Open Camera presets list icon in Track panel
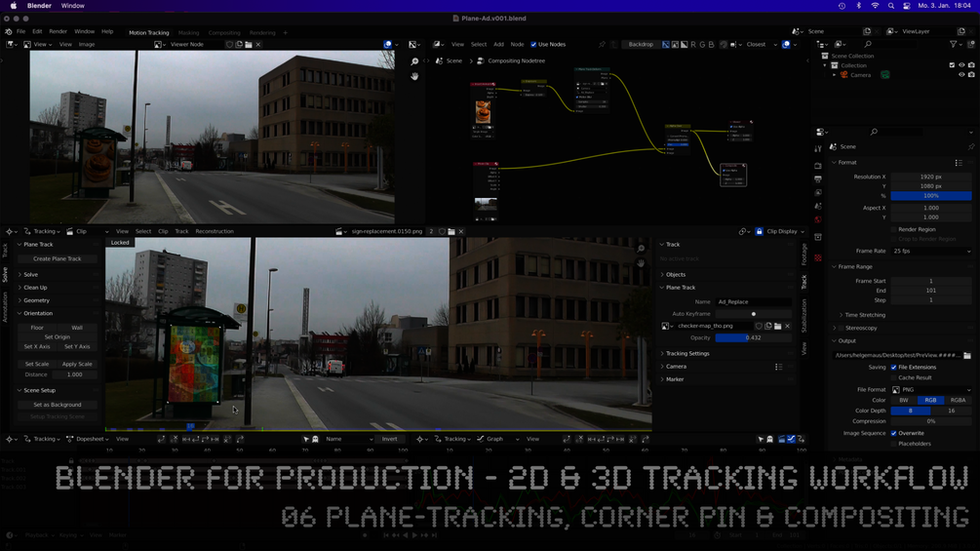The width and height of the screenshot is (980, 551). [x=779, y=367]
